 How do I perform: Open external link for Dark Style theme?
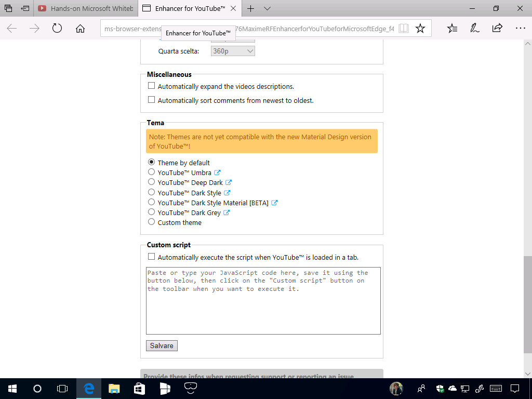228,192
